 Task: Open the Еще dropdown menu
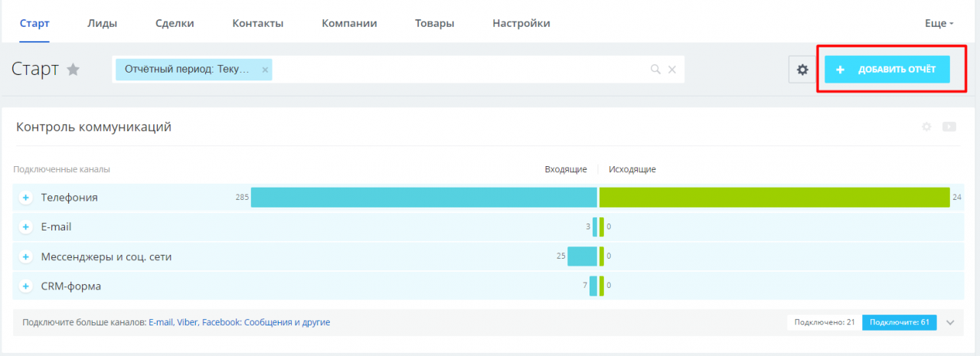point(939,23)
